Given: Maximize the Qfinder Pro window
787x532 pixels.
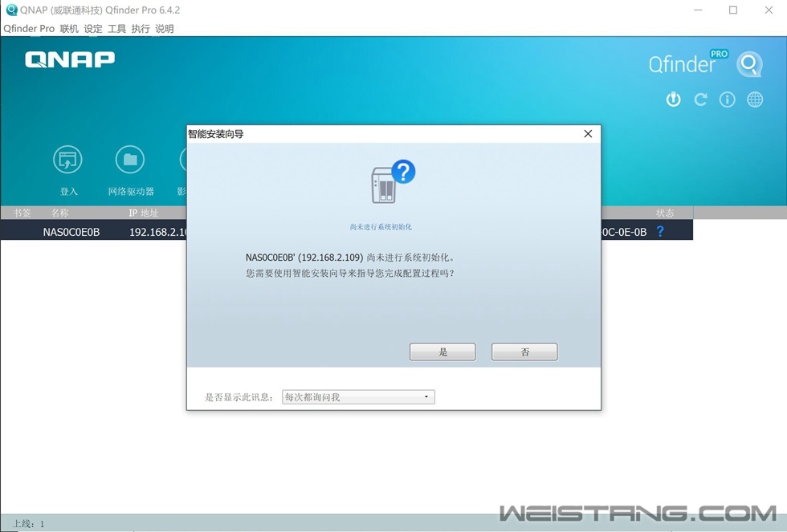Looking at the screenshot, I should (733, 10).
